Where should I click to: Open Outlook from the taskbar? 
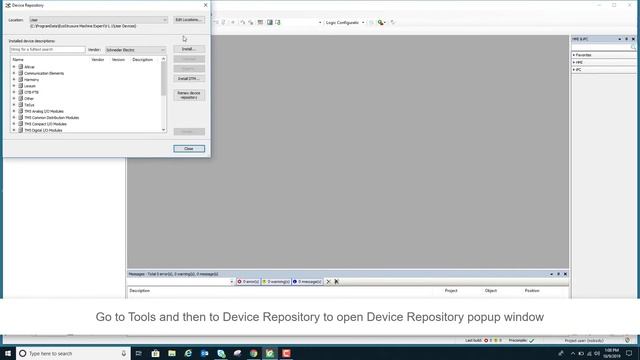coord(204,353)
